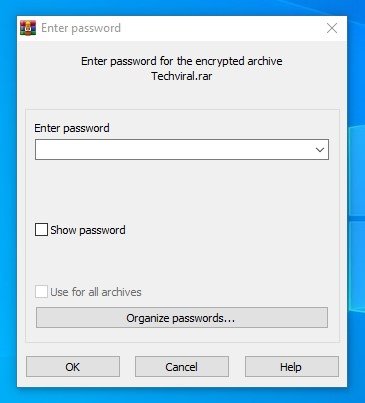Click blank area between Show password and Use for all archives
Screen dimensions: 365x403
pyautogui.click(x=182, y=260)
